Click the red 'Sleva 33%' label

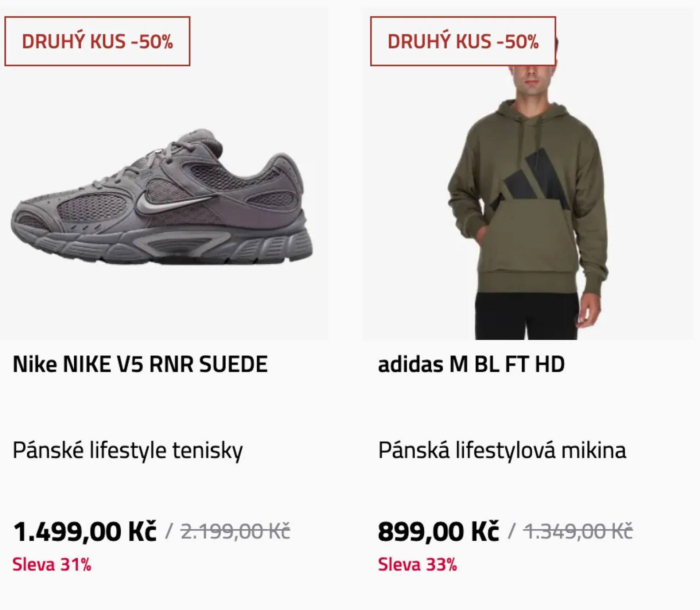[x=417, y=564]
